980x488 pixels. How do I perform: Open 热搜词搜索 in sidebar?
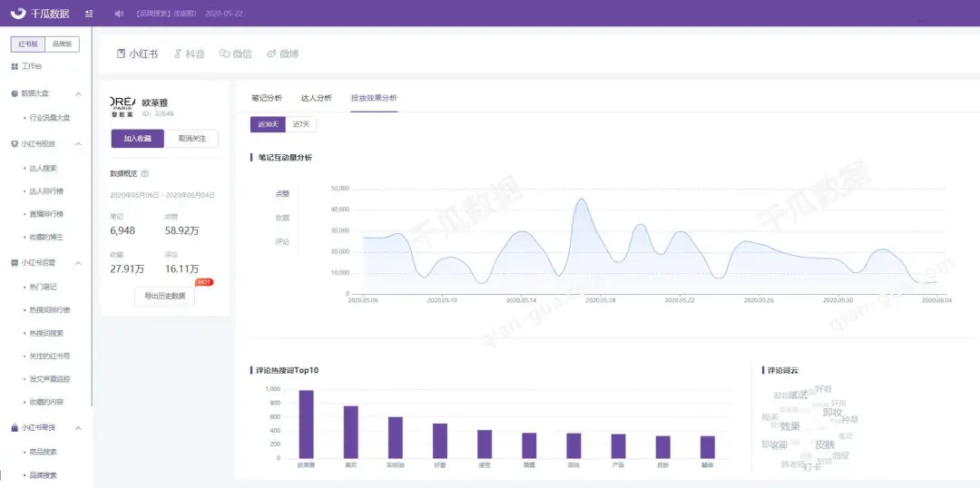point(46,333)
